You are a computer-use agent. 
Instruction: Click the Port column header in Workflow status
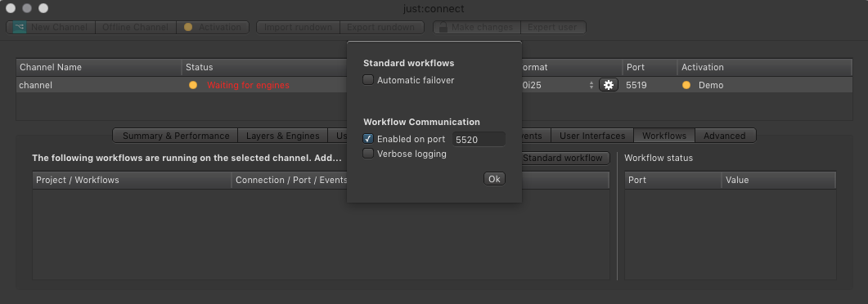click(x=673, y=180)
